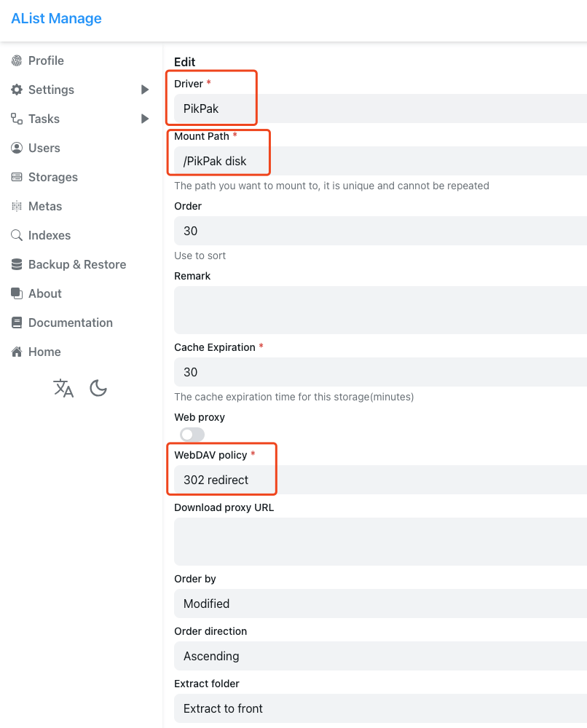Expand the Settings submenu arrow
Screen dimensions: 587x728
[x=145, y=90]
